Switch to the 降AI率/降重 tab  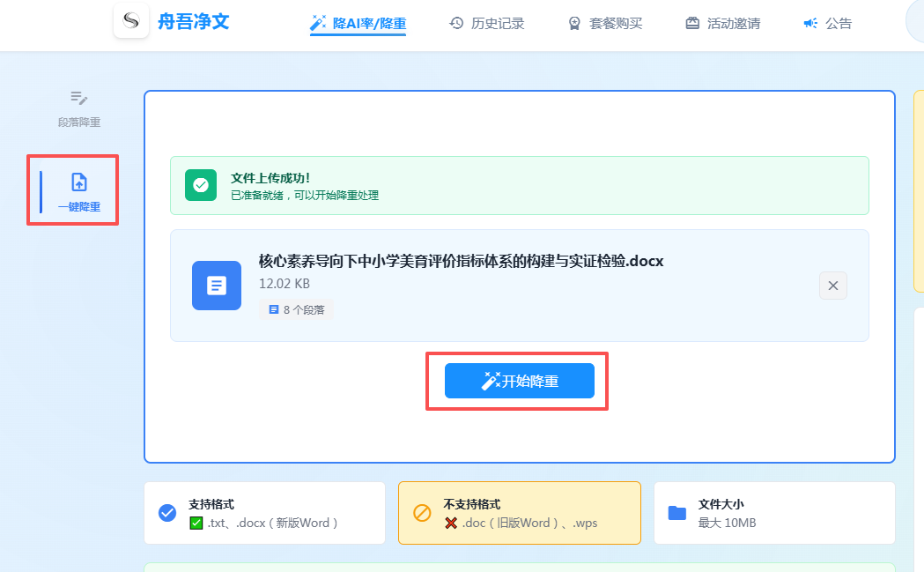point(358,24)
